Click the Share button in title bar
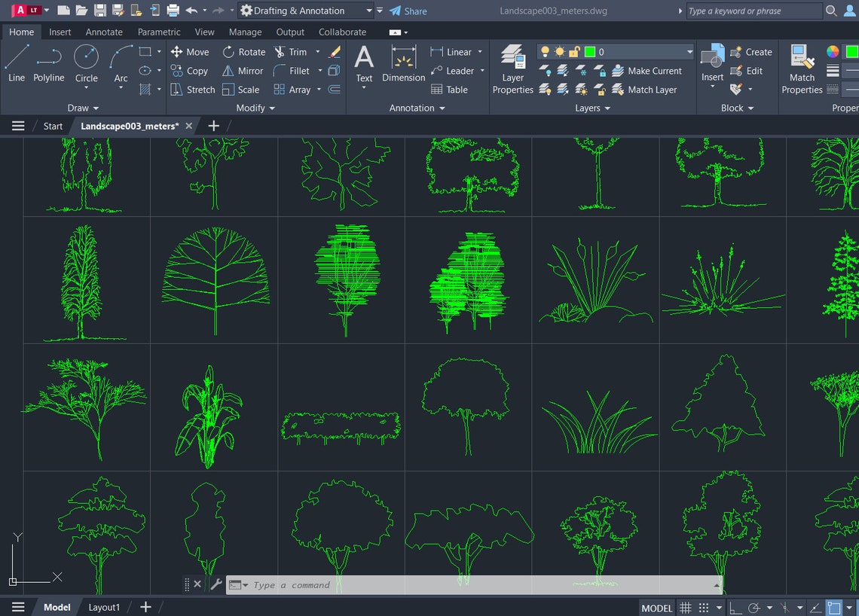 tap(408, 11)
